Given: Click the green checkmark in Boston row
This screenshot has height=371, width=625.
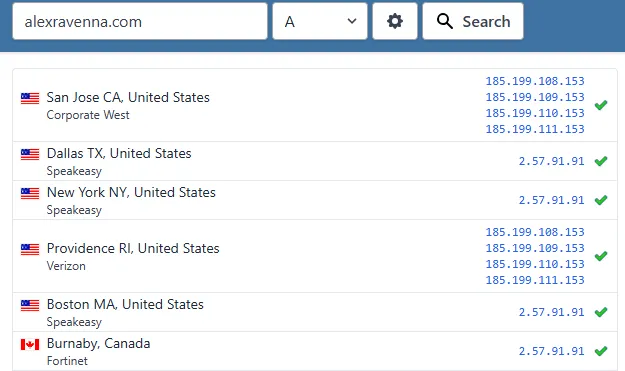Looking at the screenshot, I should coord(601,312).
